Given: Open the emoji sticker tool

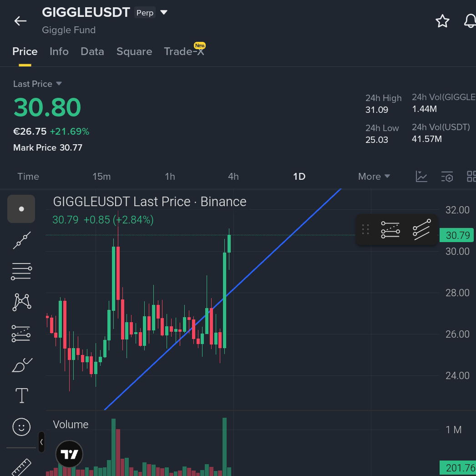Looking at the screenshot, I should point(21,427).
